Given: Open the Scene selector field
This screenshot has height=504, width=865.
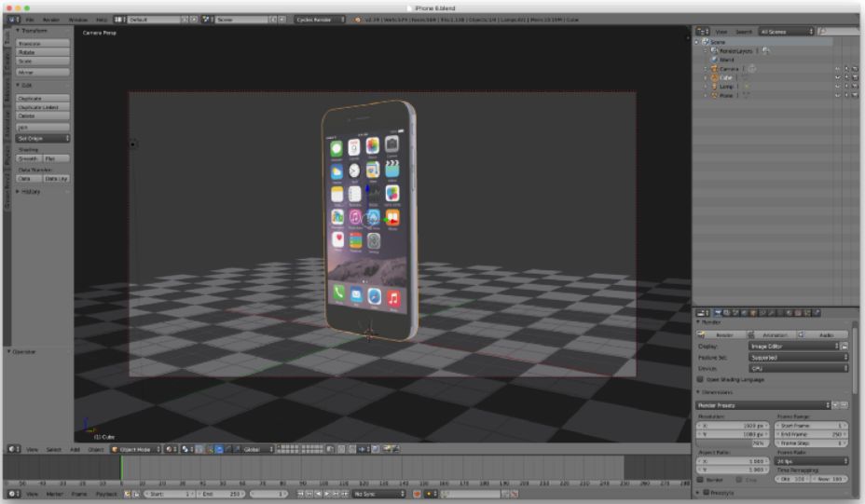Looking at the screenshot, I should 241,20.
